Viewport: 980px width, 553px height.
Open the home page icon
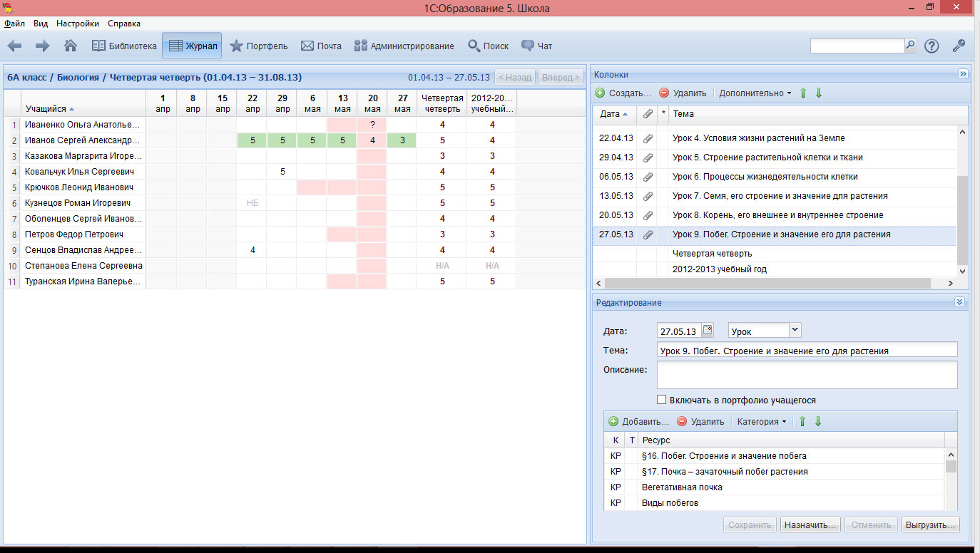(x=71, y=46)
